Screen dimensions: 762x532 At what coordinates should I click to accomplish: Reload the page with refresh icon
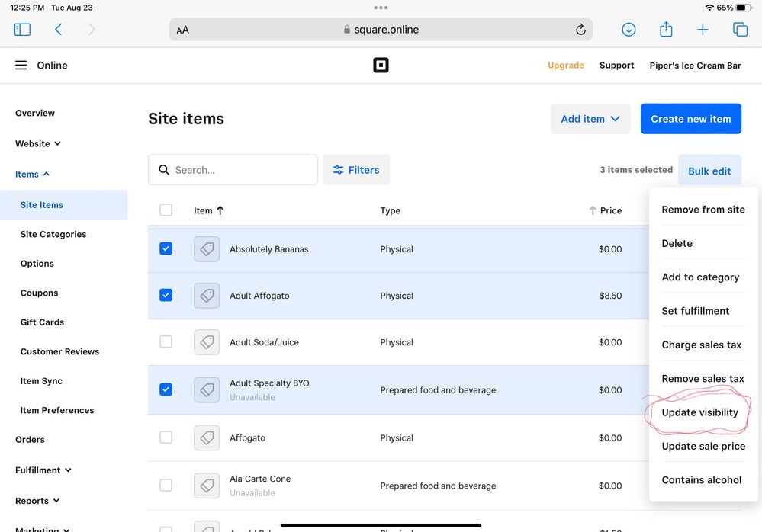(580, 30)
